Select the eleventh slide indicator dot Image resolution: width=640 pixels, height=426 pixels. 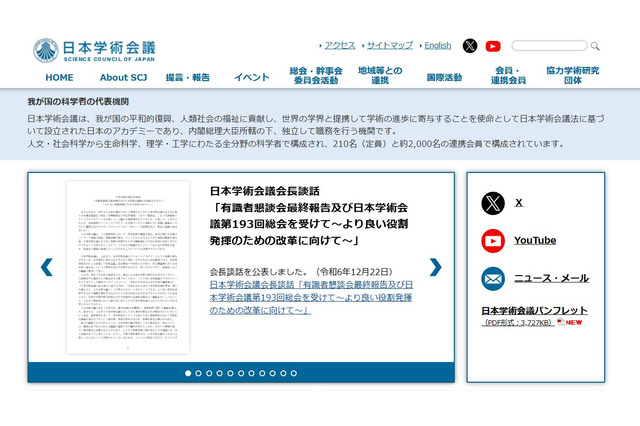coord(294,373)
